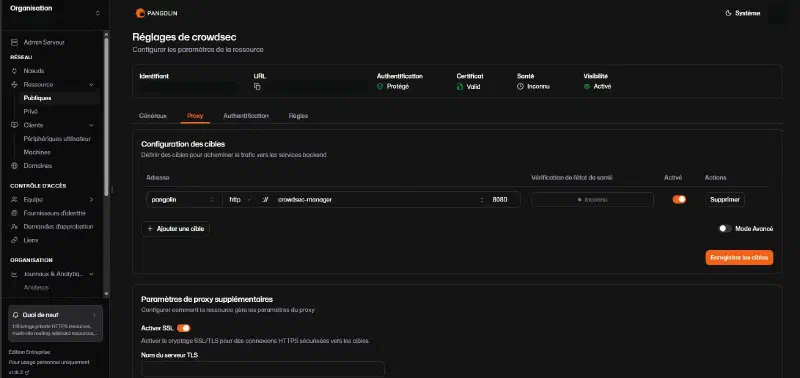
Task: Open Périphériques utilisateur in the sidebar
Action: pyautogui.click(x=56, y=139)
